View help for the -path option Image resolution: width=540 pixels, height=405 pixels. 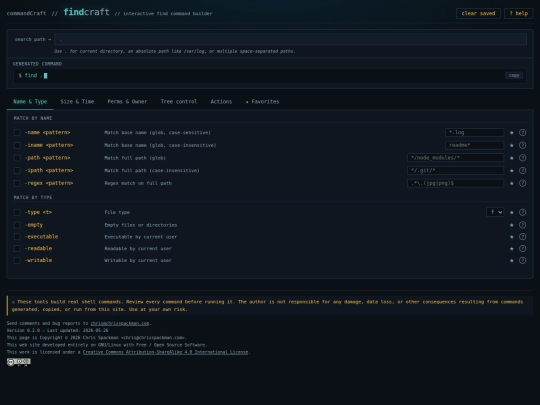pyautogui.click(x=522, y=158)
